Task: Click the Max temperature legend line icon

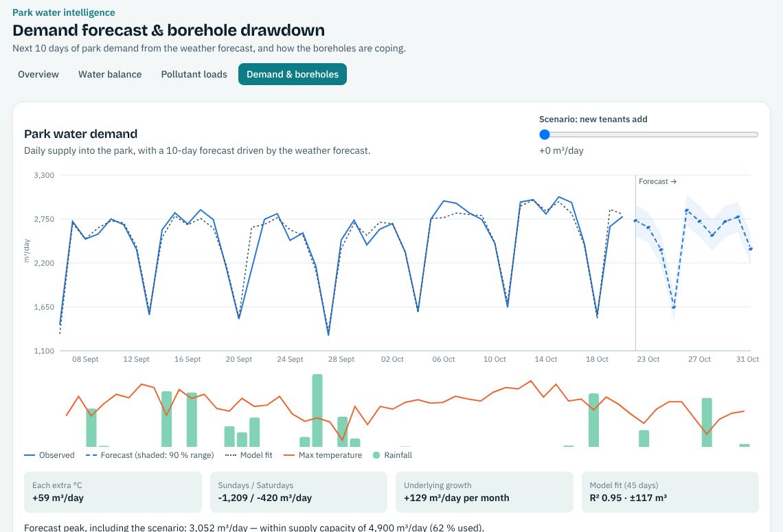Action: (289, 455)
